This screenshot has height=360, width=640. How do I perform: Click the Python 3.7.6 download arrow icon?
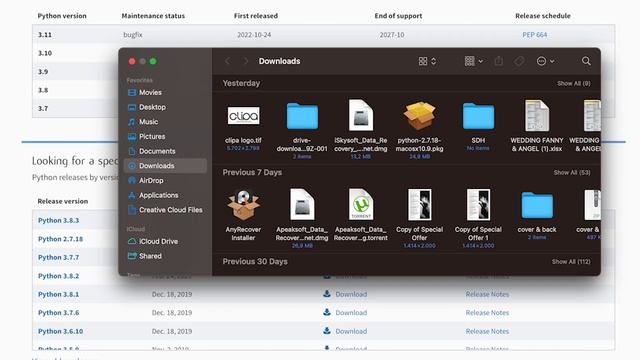click(327, 312)
